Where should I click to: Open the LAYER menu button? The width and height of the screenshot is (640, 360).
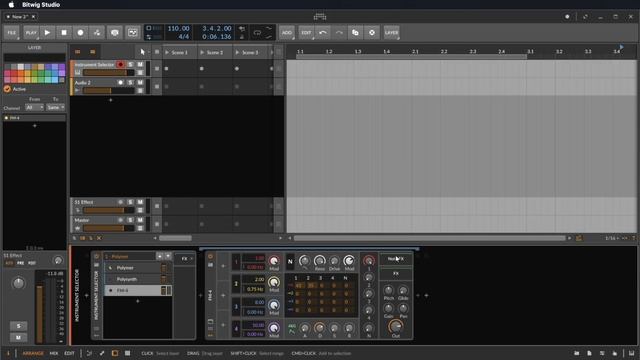(391, 33)
